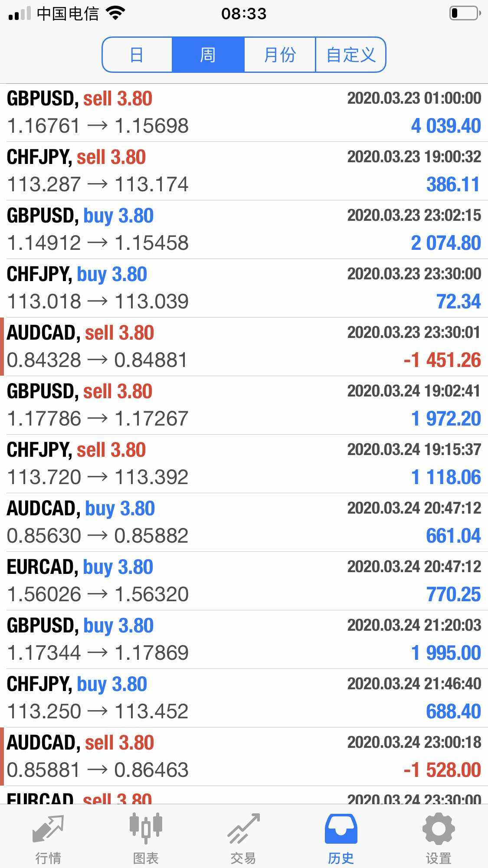The image size is (488, 868).
Task: Switch to the 日 day tab
Action: coord(137,55)
